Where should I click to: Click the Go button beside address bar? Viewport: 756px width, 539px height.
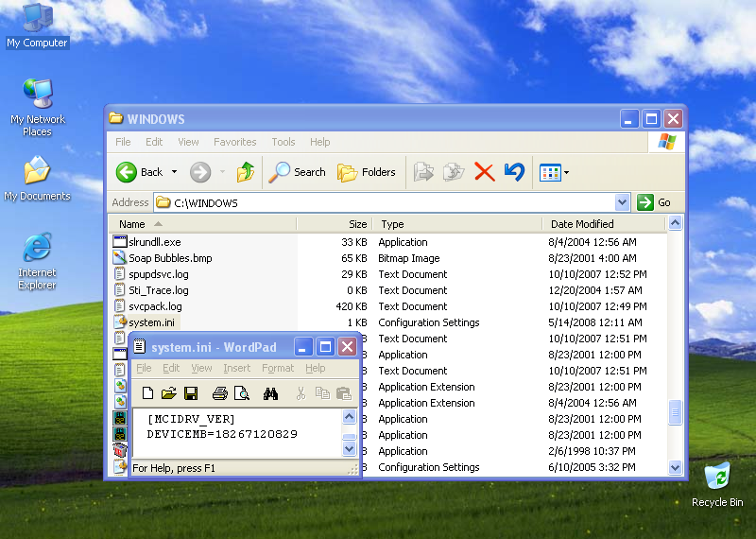tap(654, 202)
